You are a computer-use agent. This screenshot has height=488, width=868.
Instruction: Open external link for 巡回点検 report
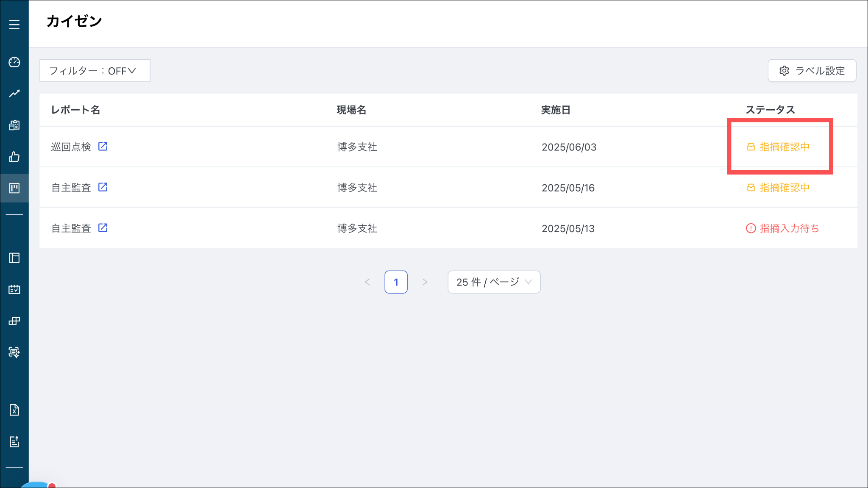103,146
